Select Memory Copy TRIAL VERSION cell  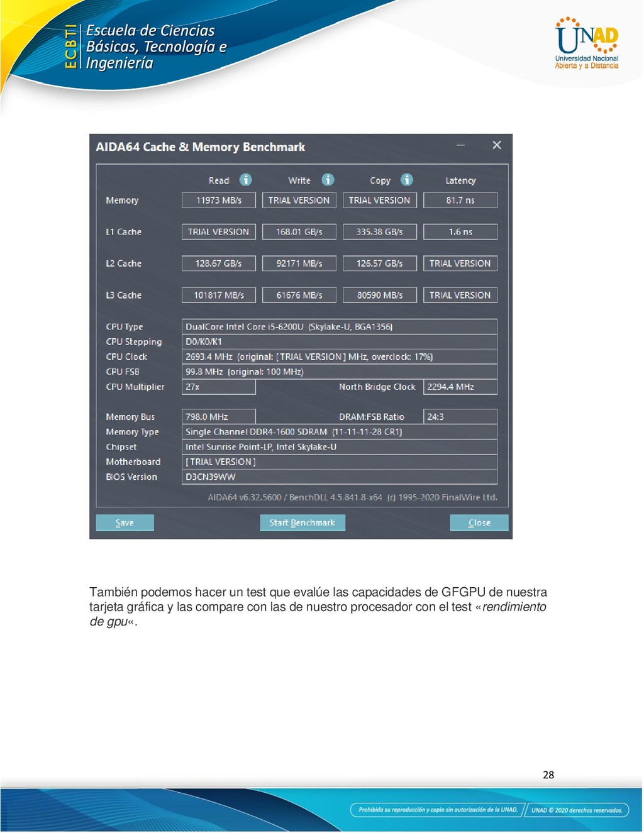click(x=379, y=200)
